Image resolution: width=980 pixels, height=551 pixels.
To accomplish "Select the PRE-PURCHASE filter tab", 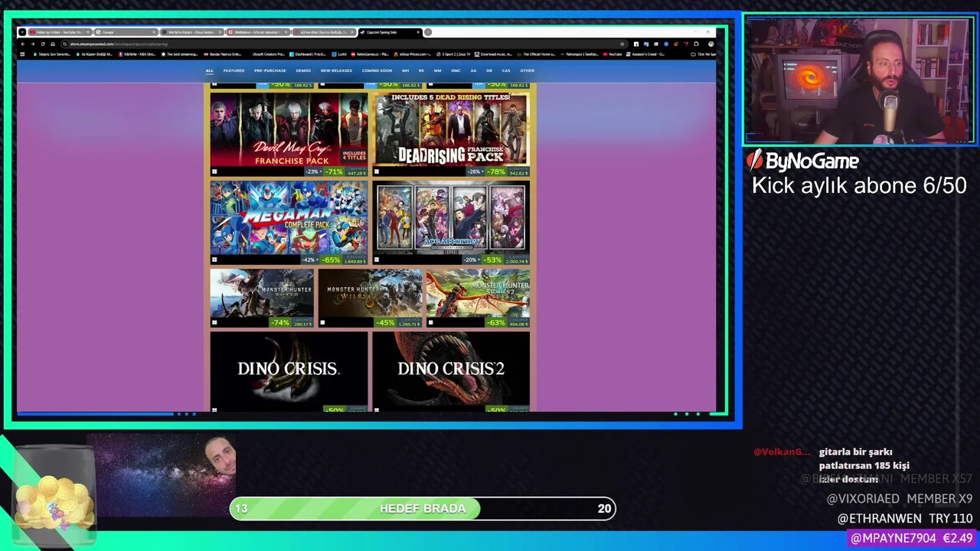I will click(x=269, y=70).
